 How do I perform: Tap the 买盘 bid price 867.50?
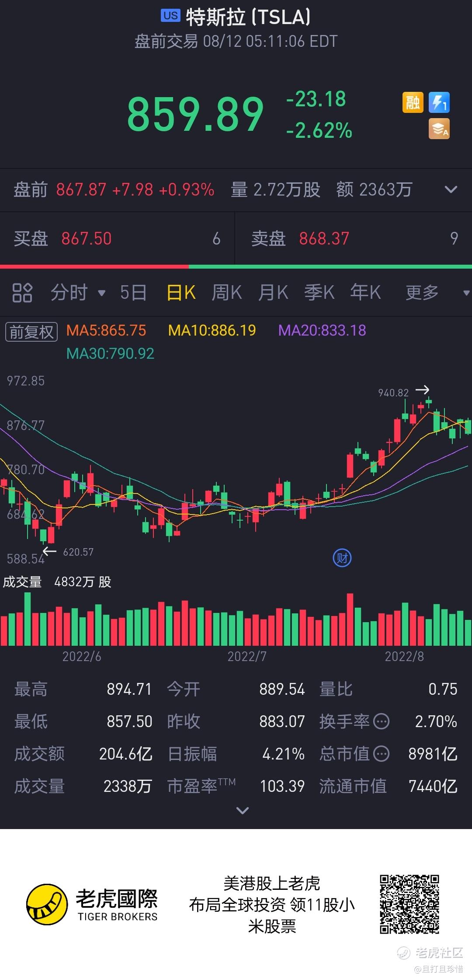[x=87, y=239]
